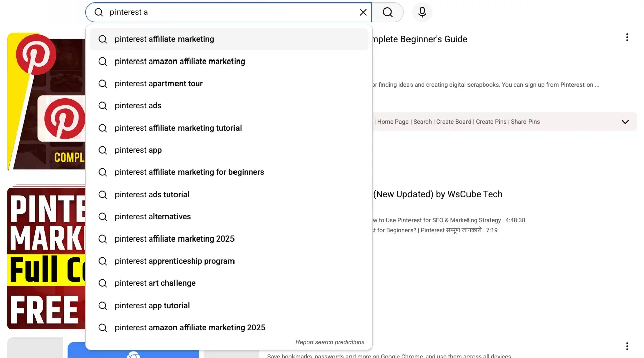
Task: Open the WsCube Tech video title
Action: pos(438,194)
